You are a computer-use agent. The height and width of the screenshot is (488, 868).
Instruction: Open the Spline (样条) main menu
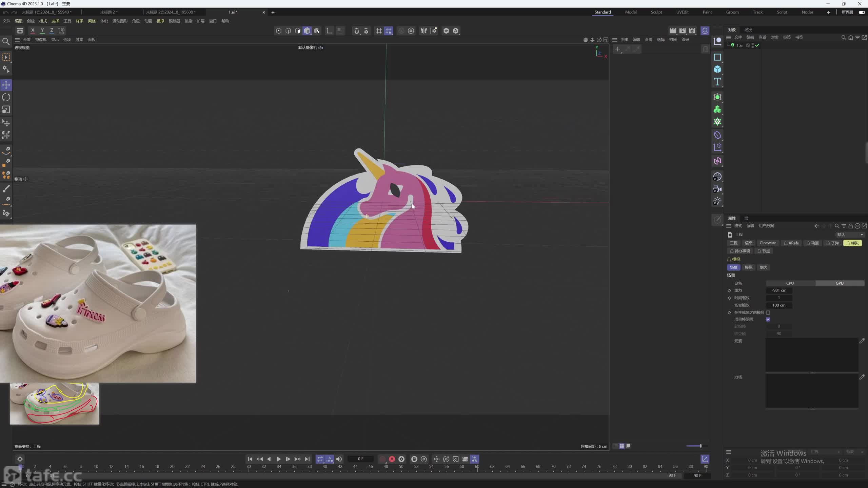[80, 21]
